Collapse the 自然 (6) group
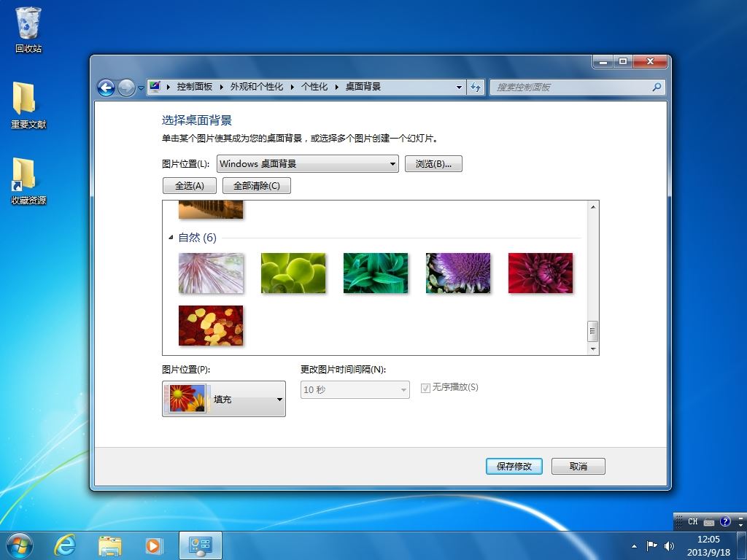The image size is (747, 560). pyautogui.click(x=171, y=237)
